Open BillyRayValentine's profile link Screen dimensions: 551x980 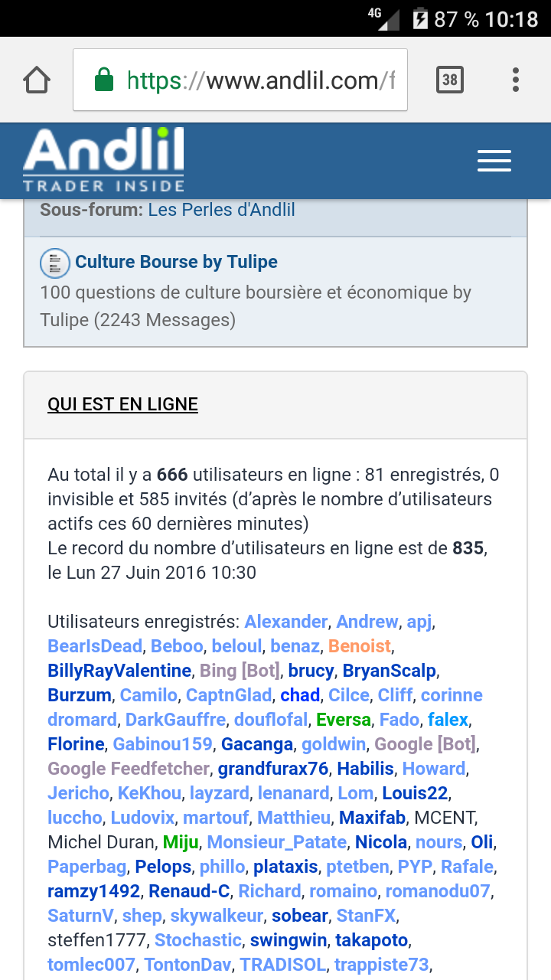pyautogui.click(x=119, y=671)
